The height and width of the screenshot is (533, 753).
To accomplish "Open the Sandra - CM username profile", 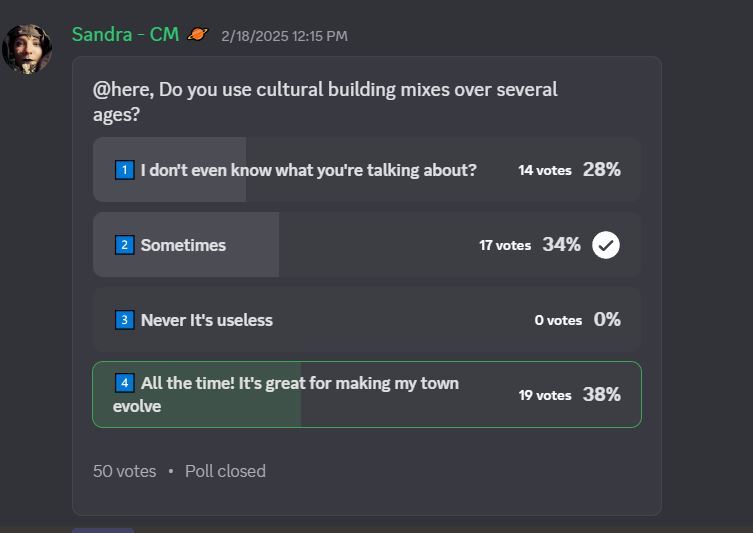I will click(x=125, y=35).
